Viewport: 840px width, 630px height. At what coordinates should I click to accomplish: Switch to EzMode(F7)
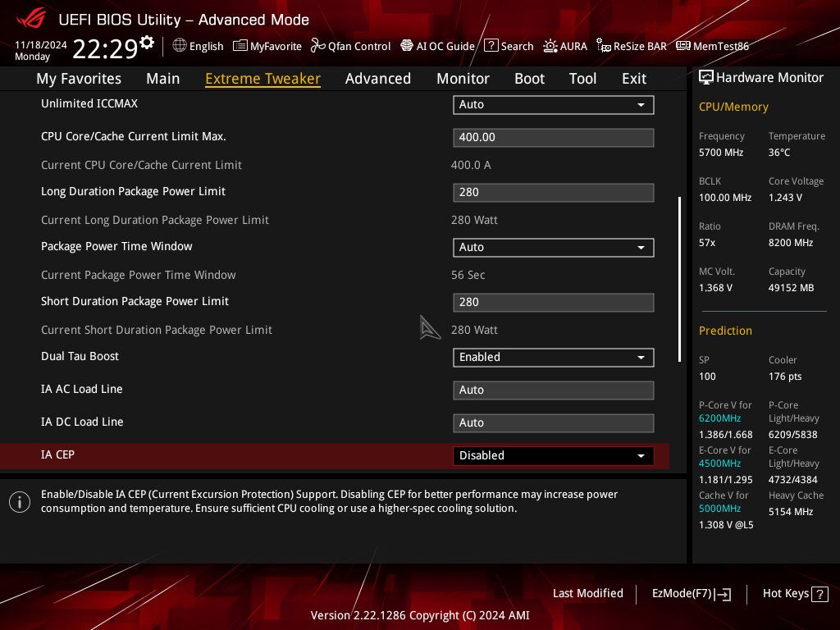[691, 594]
